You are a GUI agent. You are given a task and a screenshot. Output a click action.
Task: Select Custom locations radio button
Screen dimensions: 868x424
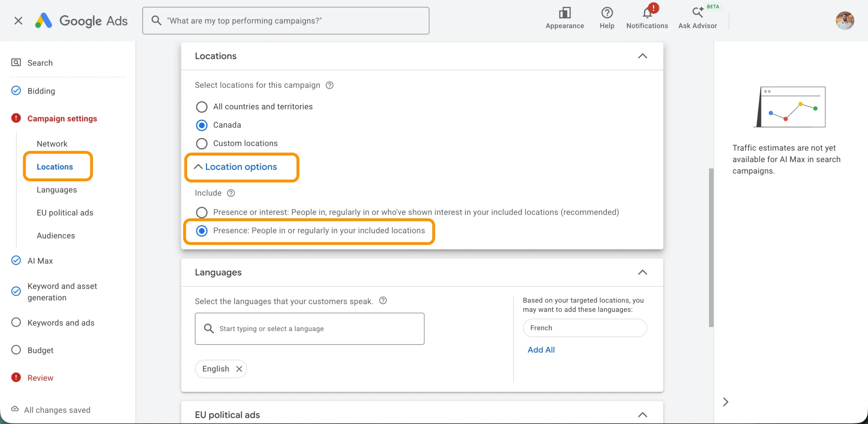click(x=202, y=143)
